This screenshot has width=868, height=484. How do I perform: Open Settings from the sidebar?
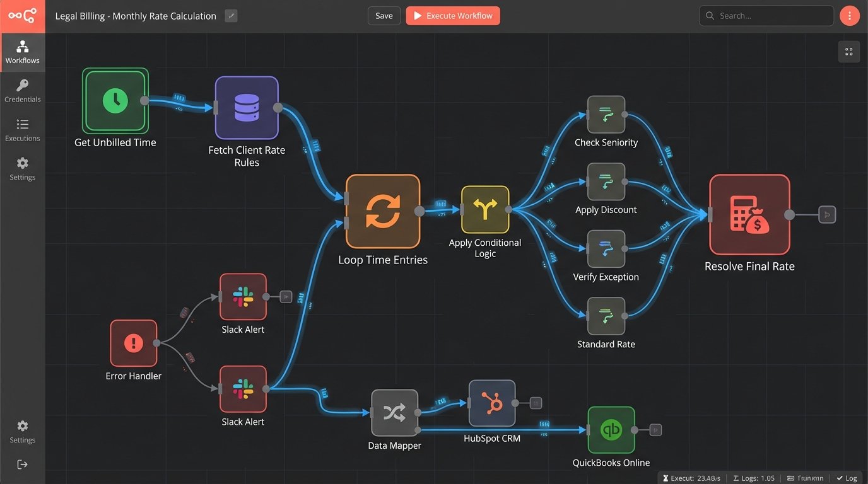click(22, 168)
